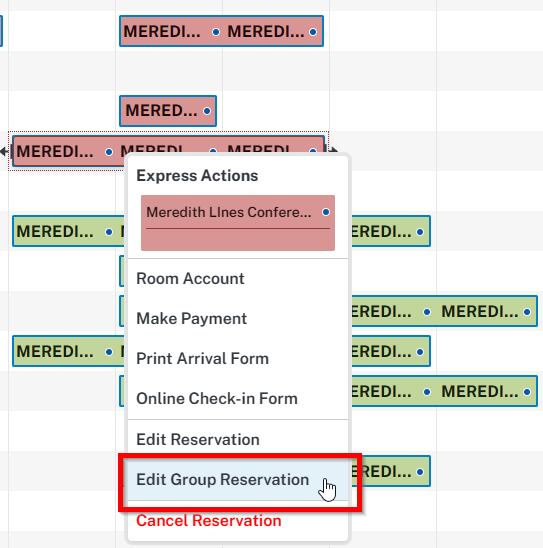
Task: Click first blue dot in top red reservation bar
Action: click(216, 32)
